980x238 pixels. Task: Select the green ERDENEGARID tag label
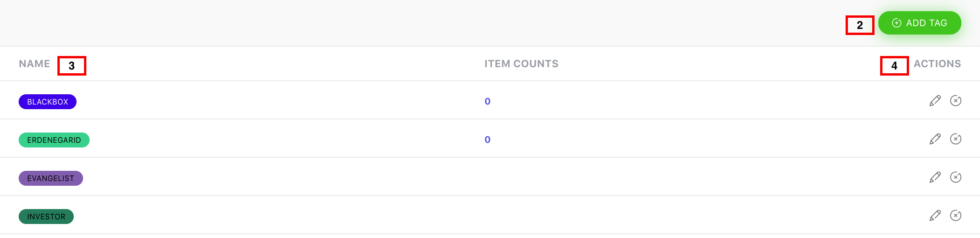[x=54, y=140]
